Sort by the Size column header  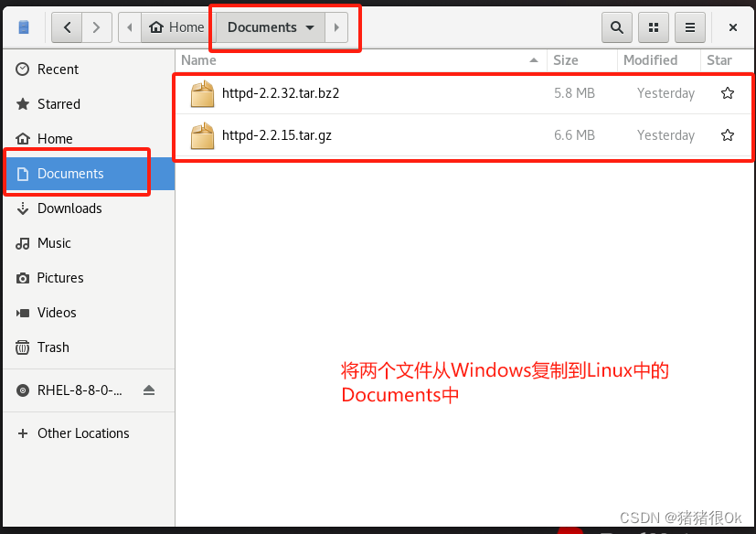[x=582, y=60]
